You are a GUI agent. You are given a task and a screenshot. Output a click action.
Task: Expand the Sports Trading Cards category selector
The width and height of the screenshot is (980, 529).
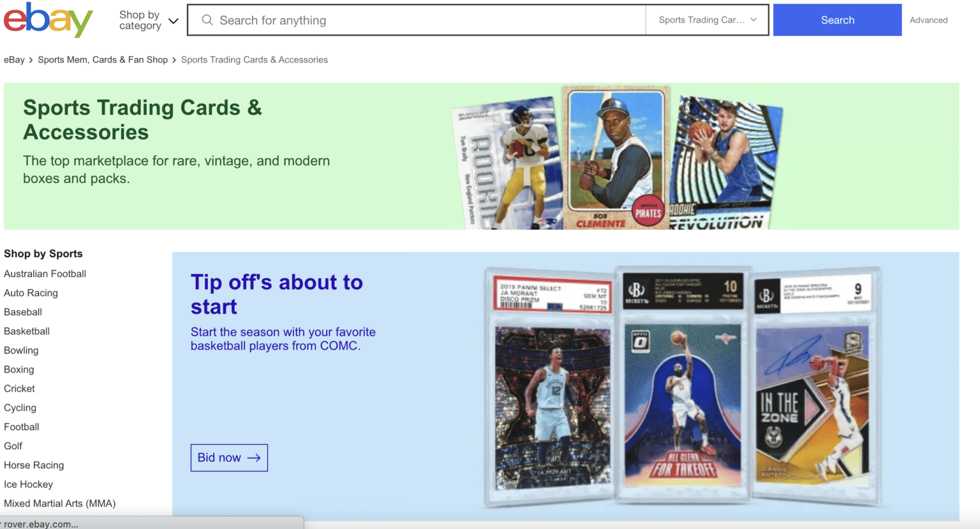[x=707, y=20]
